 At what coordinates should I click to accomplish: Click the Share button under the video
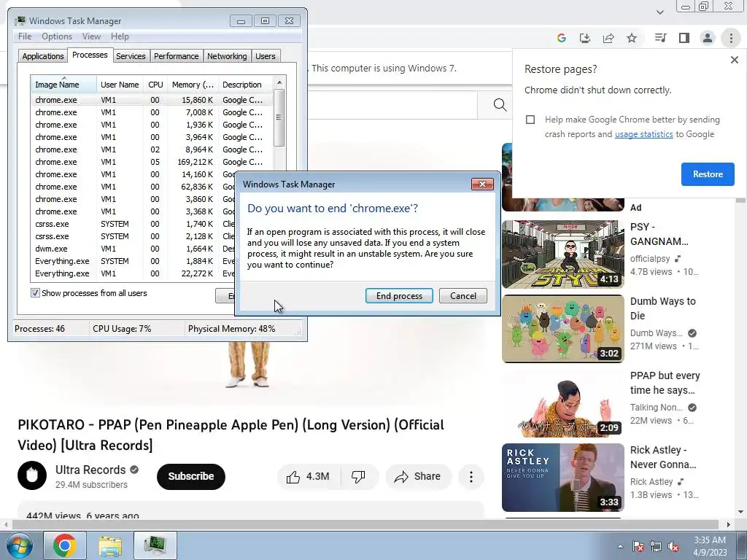[417, 477]
